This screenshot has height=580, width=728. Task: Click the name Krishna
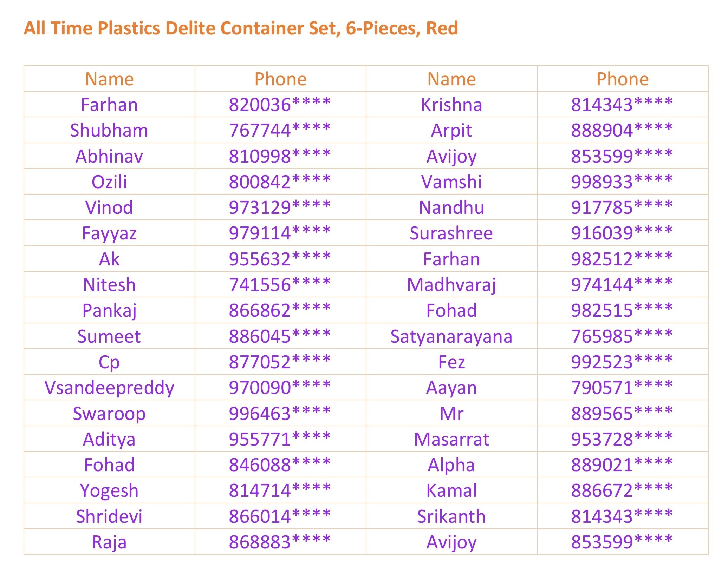451,105
